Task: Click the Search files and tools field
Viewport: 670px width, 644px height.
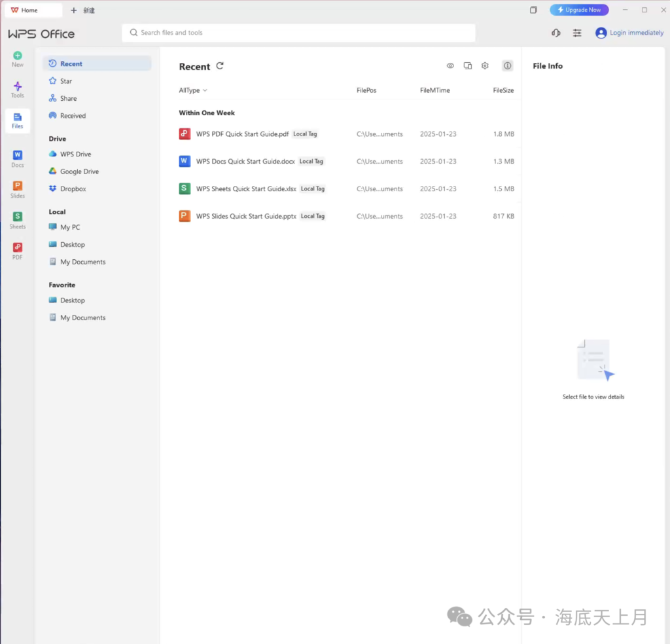Action: coord(298,33)
